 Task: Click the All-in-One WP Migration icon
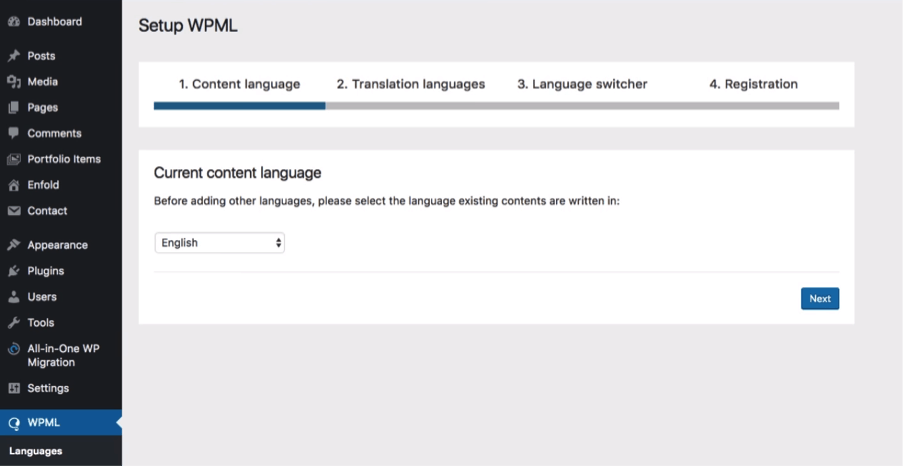(x=14, y=349)
